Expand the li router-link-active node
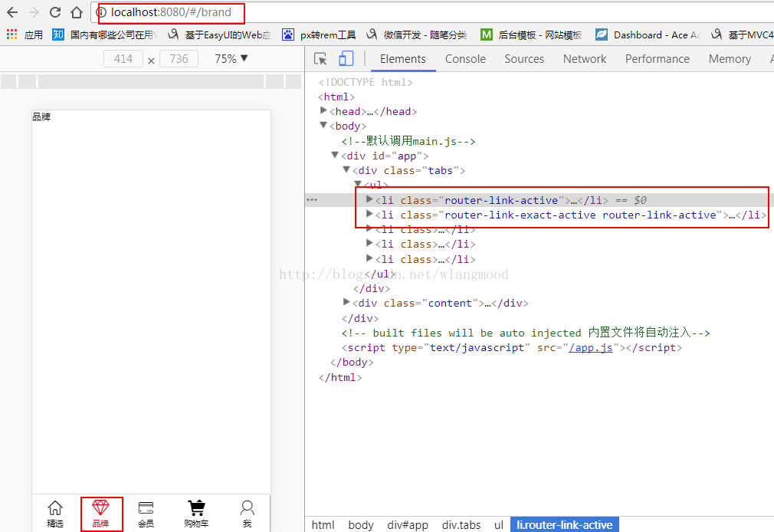774x532 pixels. coord(369,199)
